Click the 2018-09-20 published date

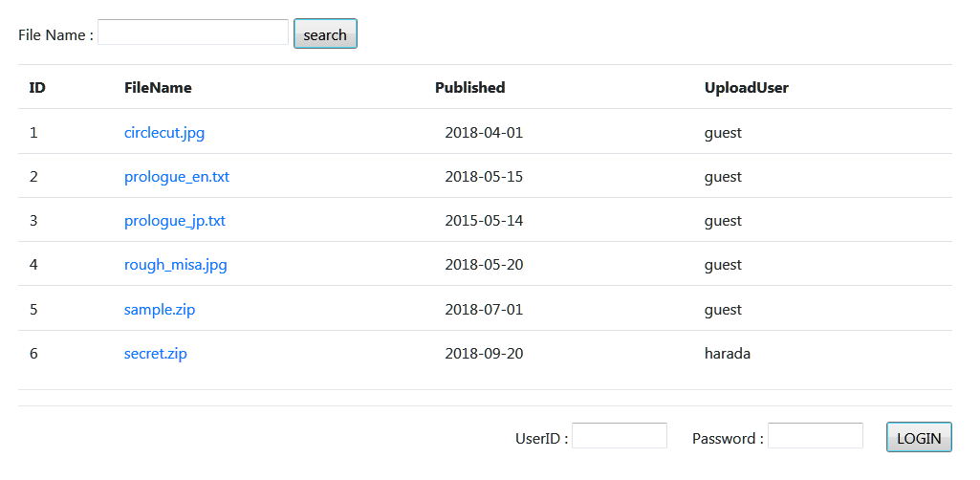coord(484,354)
